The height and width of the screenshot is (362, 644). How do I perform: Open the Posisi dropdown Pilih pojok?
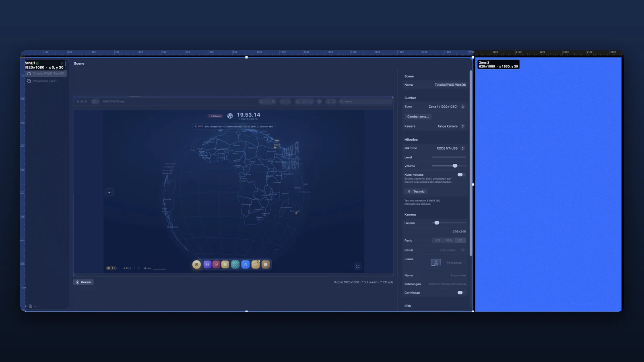(452, 250)
